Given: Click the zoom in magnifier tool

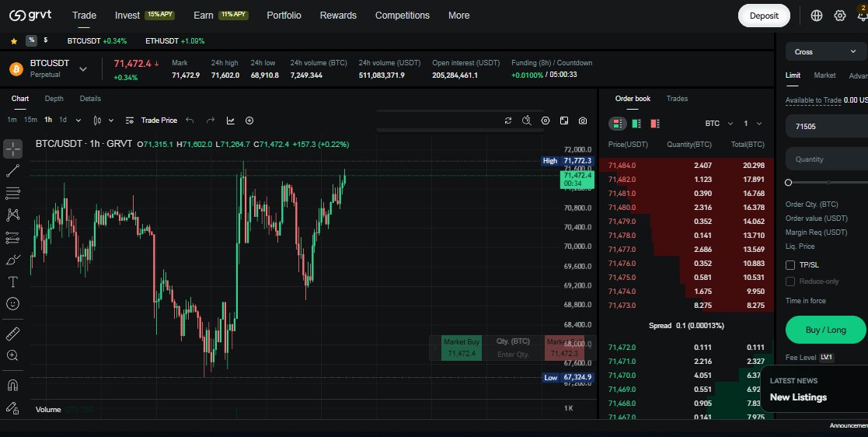Looking at the screenshot, I should (12, 355).
